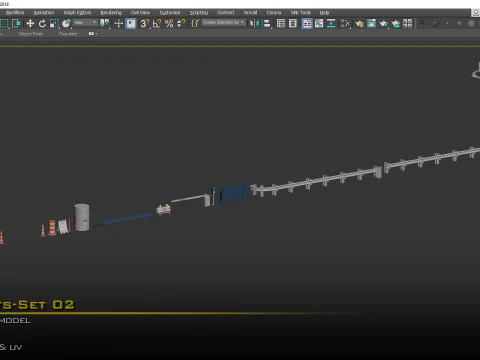Toggle 3D Snaps on
This screenshot has height=360, width=480.
point(145,23)
